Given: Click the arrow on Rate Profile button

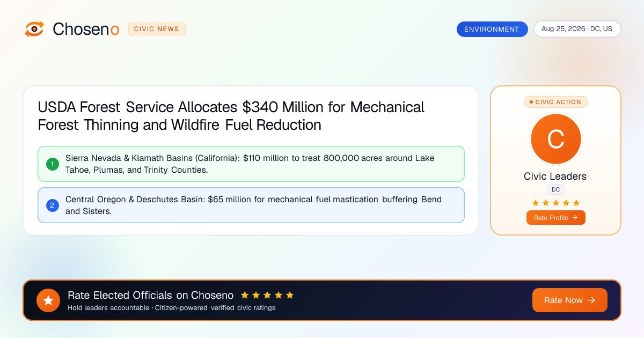Looking at the screenshot, I should pos(575,218).
